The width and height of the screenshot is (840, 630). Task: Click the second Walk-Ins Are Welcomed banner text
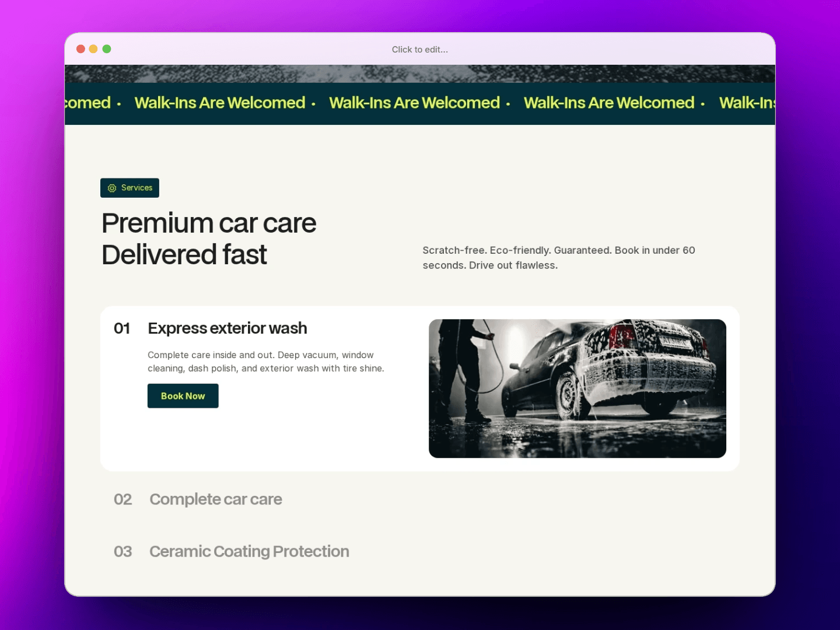pyautogui.click(x=414, y=103)
